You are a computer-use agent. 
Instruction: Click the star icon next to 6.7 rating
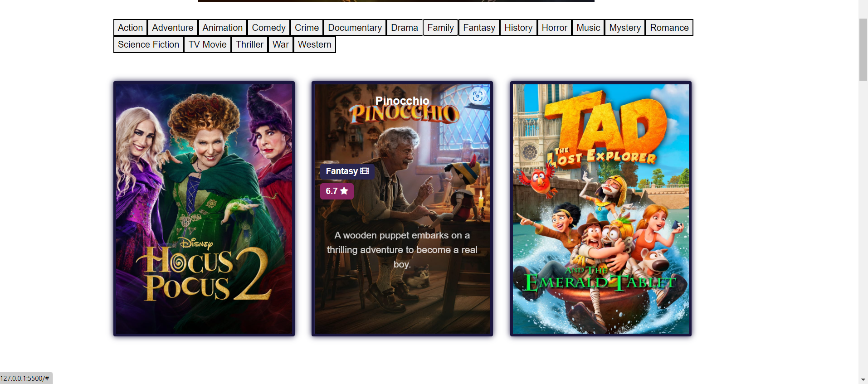tap(344, 191)
